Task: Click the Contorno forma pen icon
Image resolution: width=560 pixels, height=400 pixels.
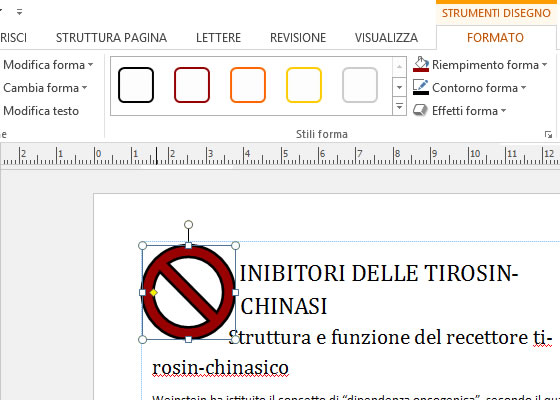Action: 421,87
